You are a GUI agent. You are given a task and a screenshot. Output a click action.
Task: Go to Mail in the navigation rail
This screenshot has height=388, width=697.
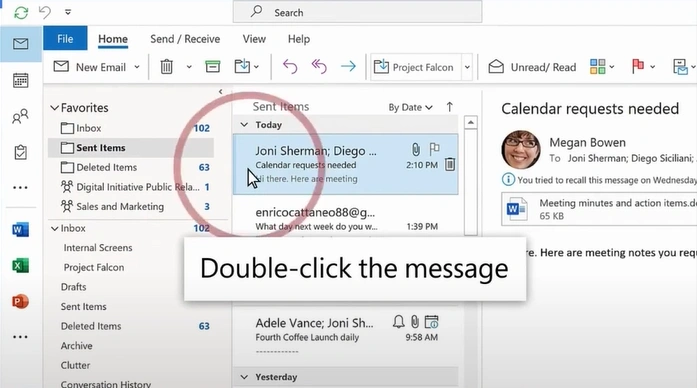click(21, 44)
